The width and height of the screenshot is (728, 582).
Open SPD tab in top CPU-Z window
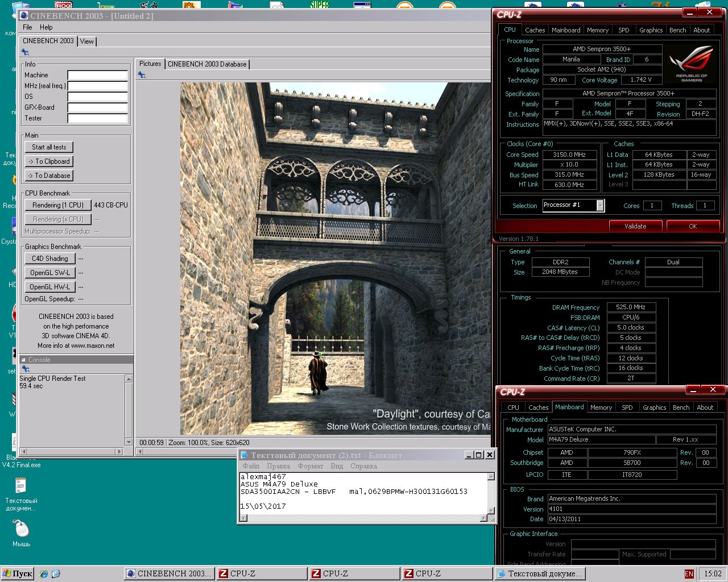(x=624, y=30)
